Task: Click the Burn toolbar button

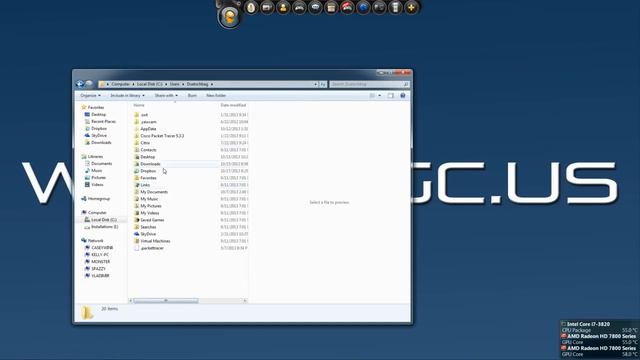Action: pos(192,96)
